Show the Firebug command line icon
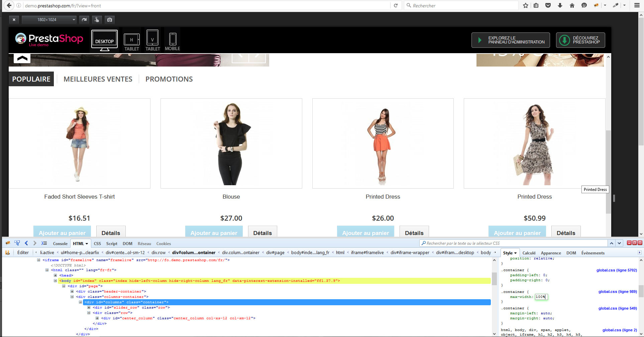Image resolution: width=644 pixels, height=337 pixels. click(x=44, y=243)
